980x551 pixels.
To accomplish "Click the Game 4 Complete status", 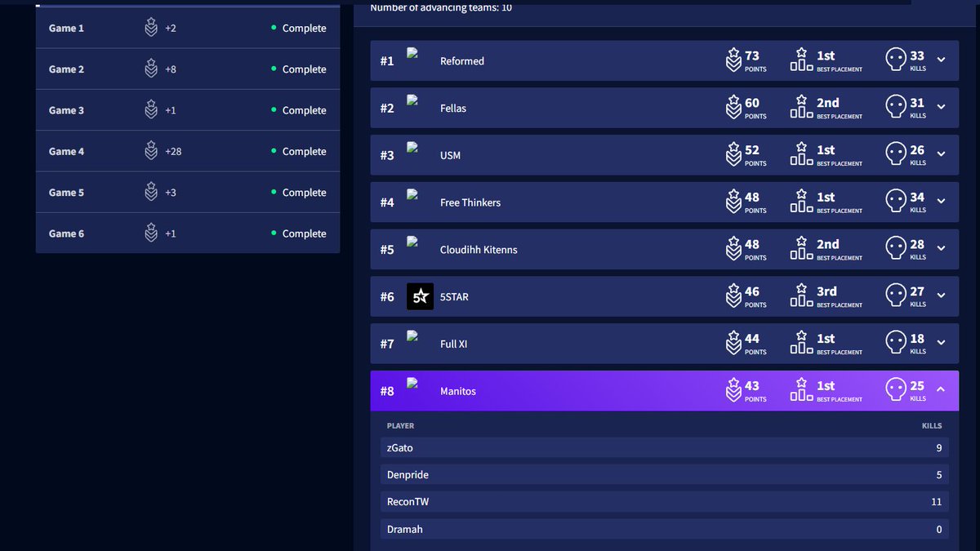I will point(299,151).
